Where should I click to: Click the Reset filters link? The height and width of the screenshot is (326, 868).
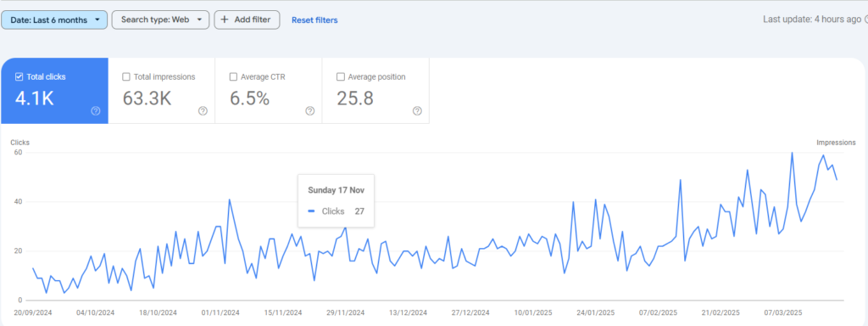pos(314,20)
